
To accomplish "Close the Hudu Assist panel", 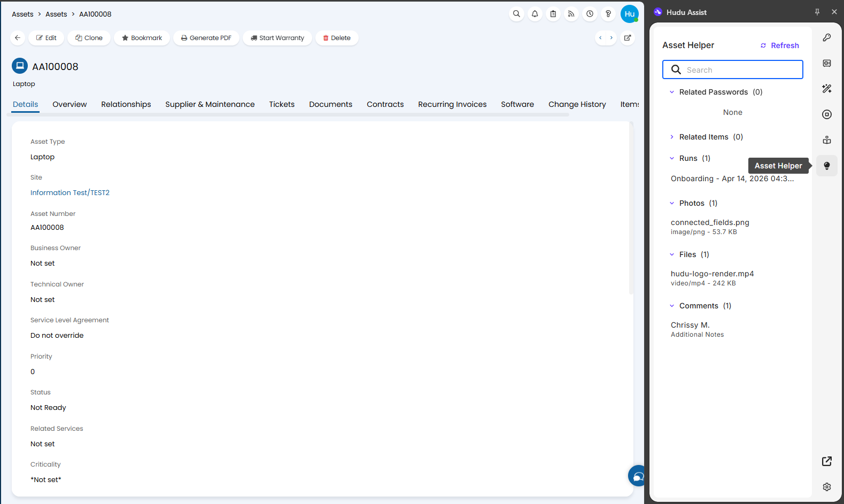I will tap(834, 12).
